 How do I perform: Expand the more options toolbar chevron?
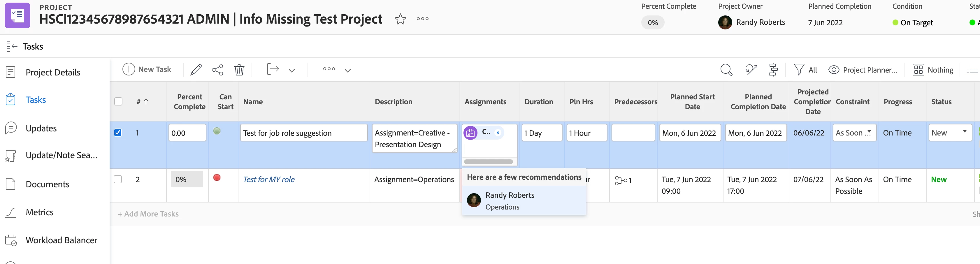(347, 71)
